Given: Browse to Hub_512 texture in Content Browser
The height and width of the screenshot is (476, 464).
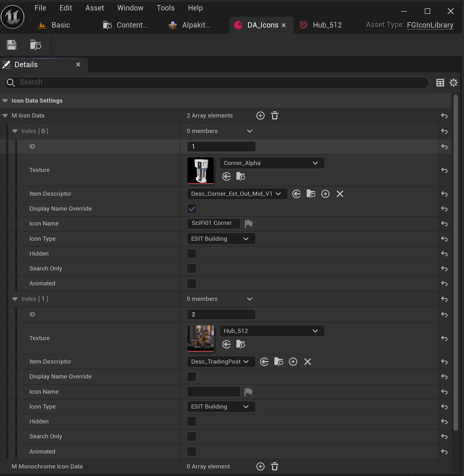Looking at the screenshot, I should 241,344.
